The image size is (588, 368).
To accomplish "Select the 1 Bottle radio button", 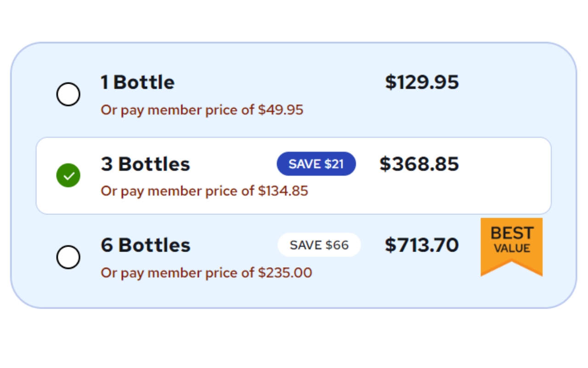I will pyautogui.click(x=68, y=94).
